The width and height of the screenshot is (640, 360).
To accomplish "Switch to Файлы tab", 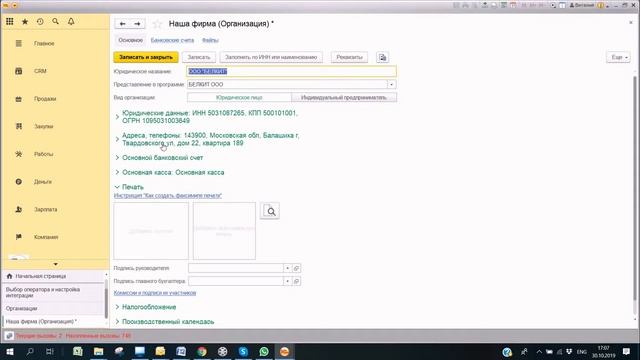I will [x=210, y=40].
